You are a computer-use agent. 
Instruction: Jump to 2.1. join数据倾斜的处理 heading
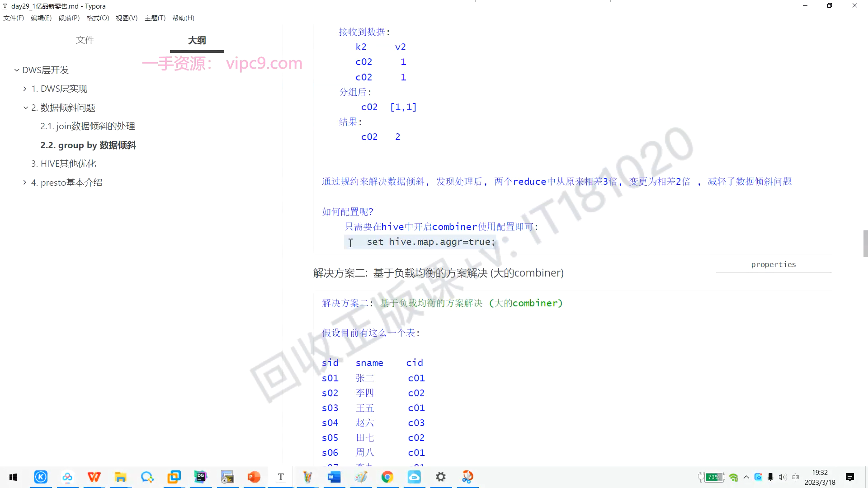point(88,127)
